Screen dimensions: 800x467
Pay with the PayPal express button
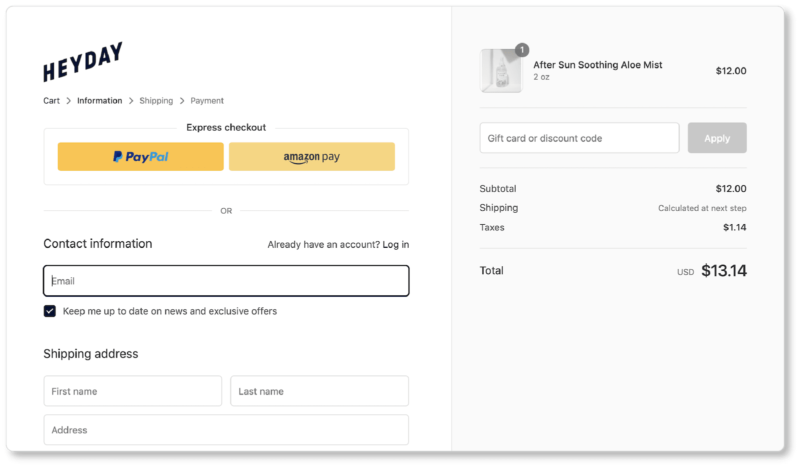(x=140, y=157)
